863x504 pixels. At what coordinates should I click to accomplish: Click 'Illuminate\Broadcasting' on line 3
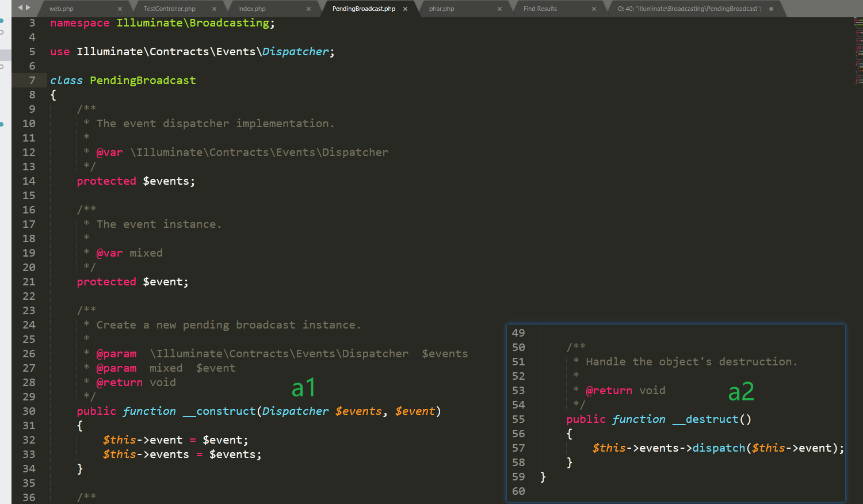pos(193,23)
